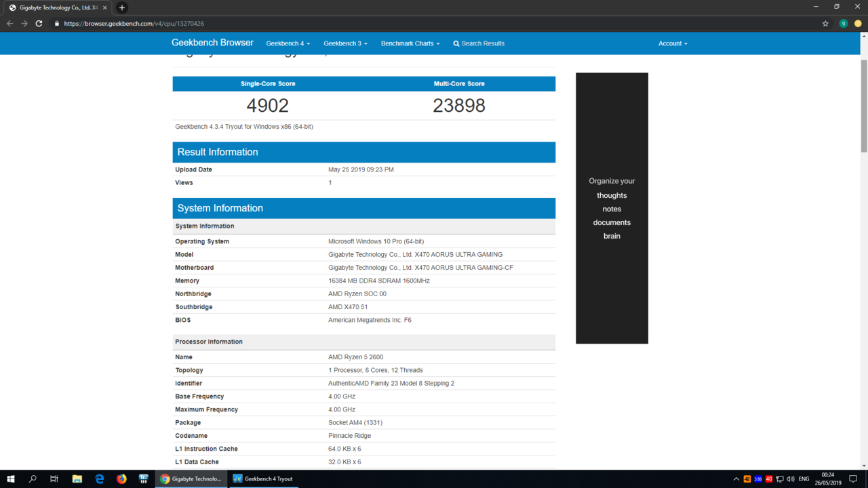The width and height of the screenshot is (868, 488).
Task: Open the blue monitoring app on the taskbar
Action: click(144, 479)
